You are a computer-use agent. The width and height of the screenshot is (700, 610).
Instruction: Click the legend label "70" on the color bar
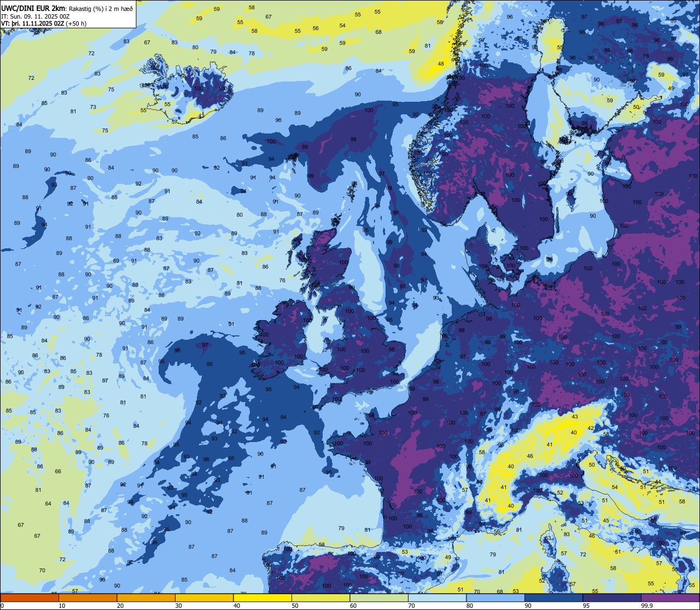click(x=411, y=606)
